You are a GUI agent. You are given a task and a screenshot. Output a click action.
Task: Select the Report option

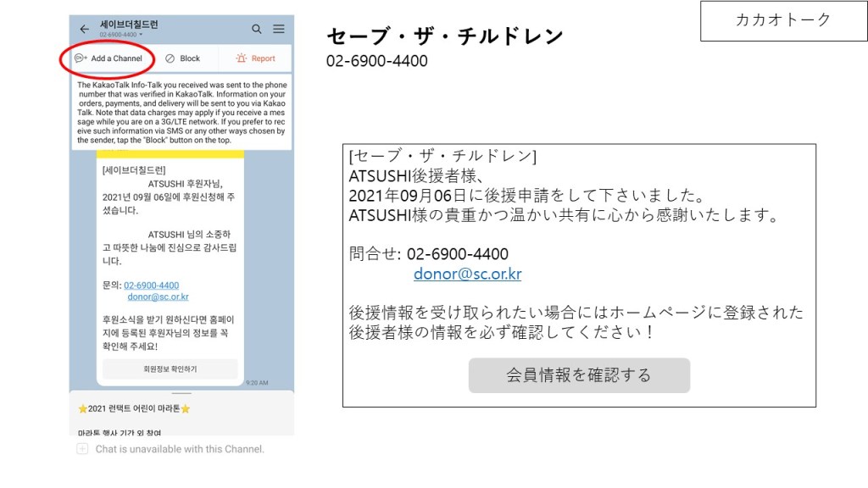[x=263, y=58]
